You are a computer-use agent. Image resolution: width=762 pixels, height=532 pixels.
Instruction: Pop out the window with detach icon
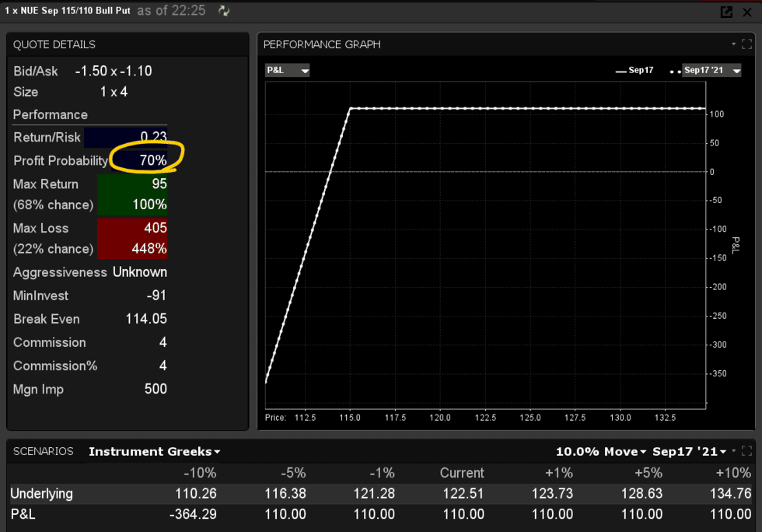click(726, 12)
